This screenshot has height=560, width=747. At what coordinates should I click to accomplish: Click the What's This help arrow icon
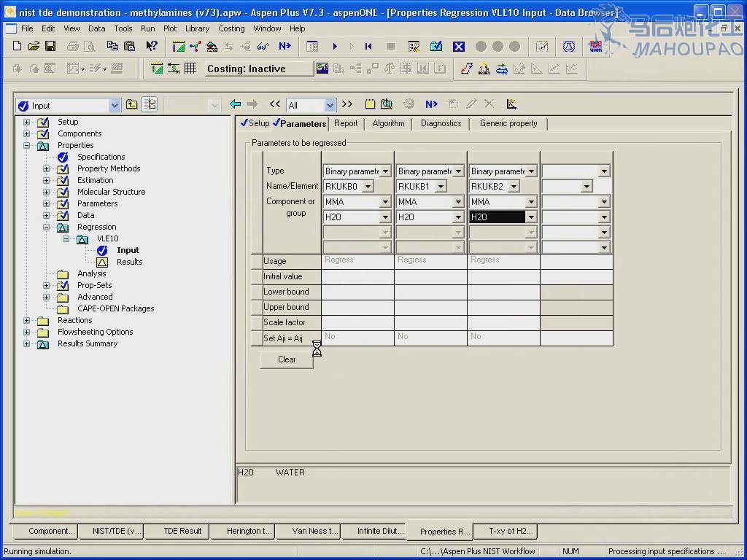tap(152, 46)
